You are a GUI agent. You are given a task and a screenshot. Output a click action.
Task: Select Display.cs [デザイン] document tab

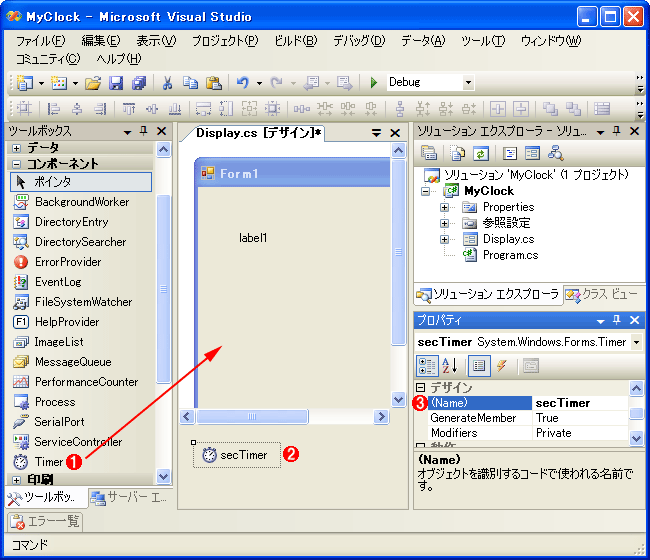point(258,133)
